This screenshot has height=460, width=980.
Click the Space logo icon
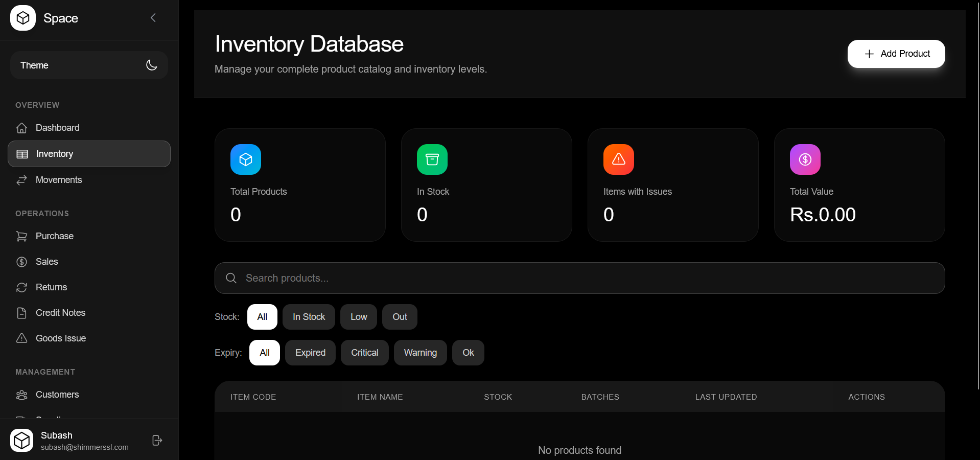coord(23,18)
